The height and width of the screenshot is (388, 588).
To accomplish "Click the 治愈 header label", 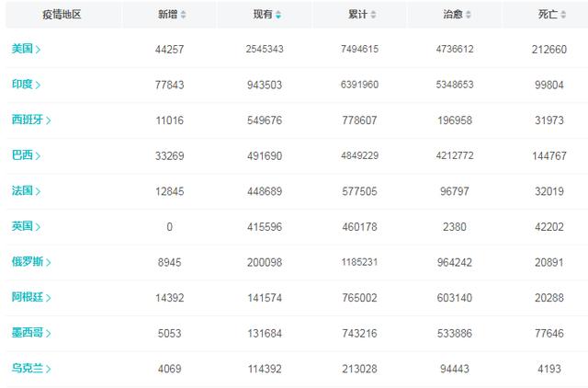I will [x=453, y=15].
